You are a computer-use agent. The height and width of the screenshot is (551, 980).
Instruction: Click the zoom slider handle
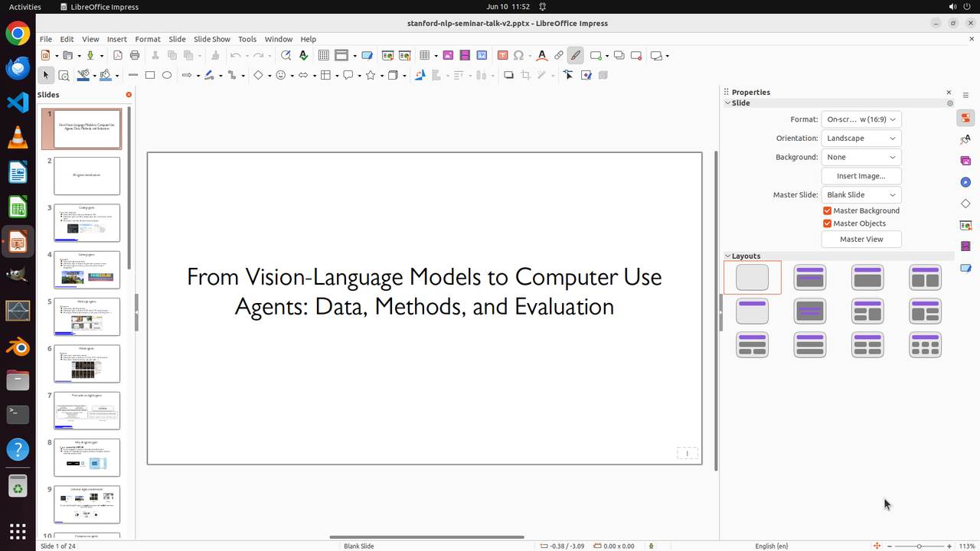click(x=920, y=546)
